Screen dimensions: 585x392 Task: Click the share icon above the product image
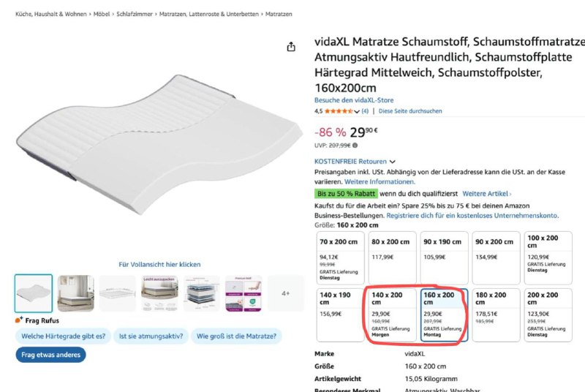291,47
